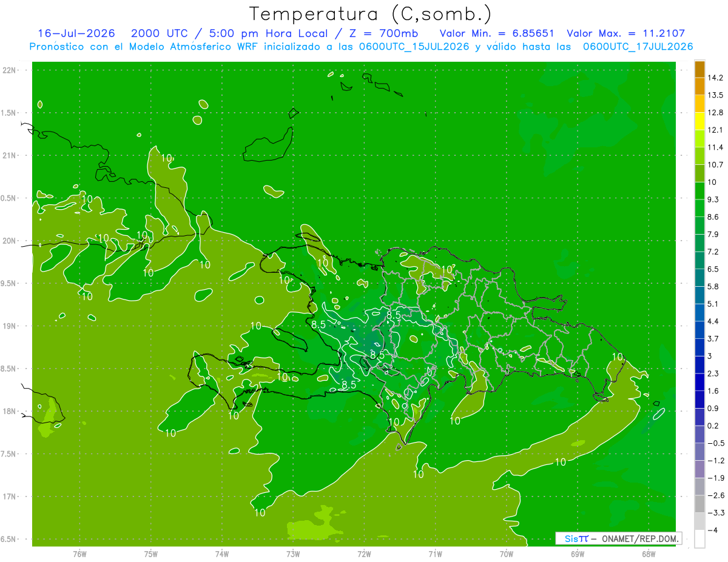Pick the lime swatch between 10.7 and 11.4
This screenshot has width=728, height=562.
coord(699,156)
